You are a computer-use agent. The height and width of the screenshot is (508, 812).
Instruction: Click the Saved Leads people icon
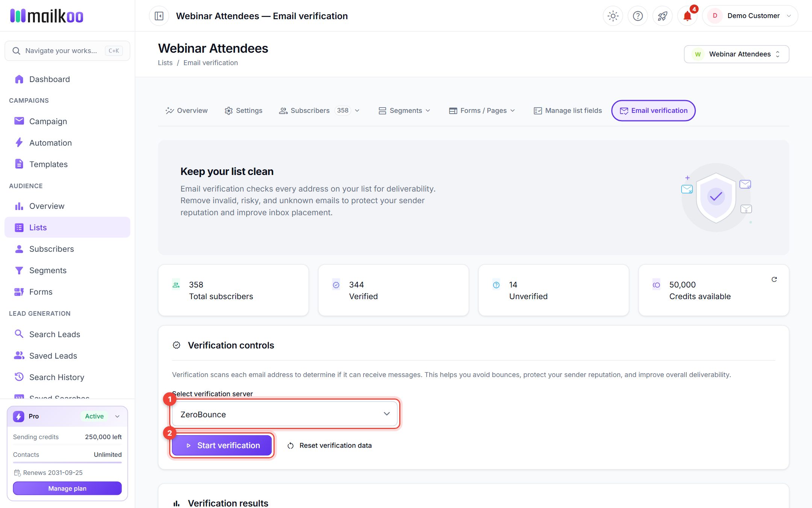click(x=19, y=355)
